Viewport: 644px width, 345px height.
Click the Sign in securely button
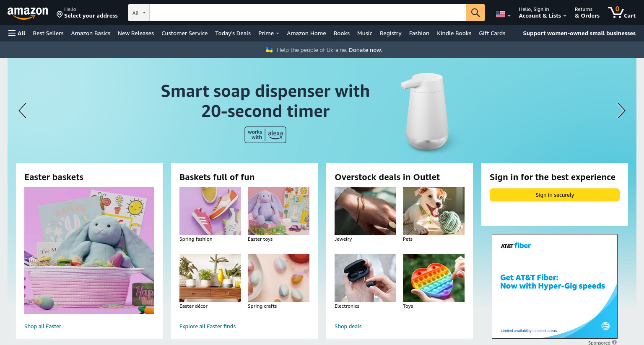(555, 195)
